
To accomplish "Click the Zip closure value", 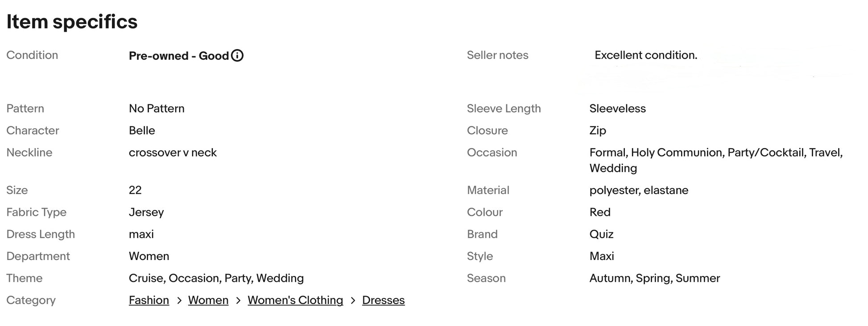I will coord(598,131).
